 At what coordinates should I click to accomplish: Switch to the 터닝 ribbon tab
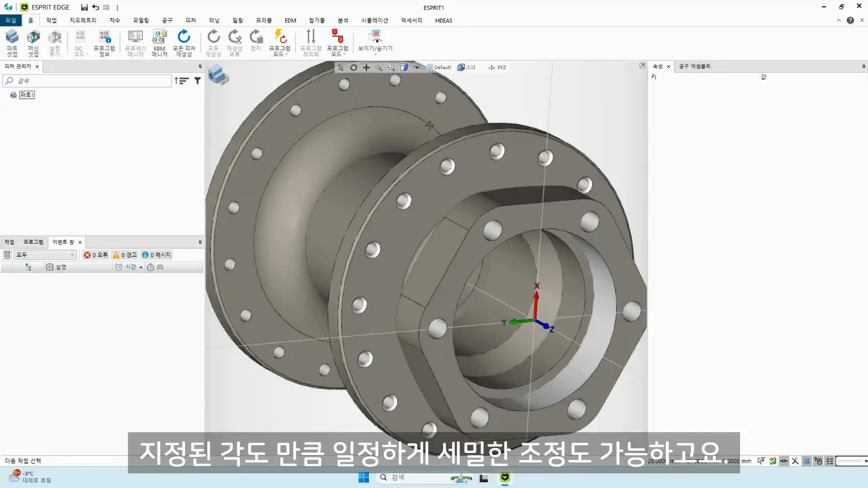pyautogui.click(x=214, y=20)
